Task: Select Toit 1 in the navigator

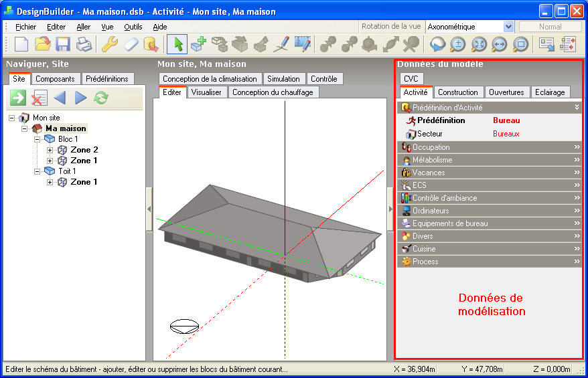Action: [x=67, y=171]
